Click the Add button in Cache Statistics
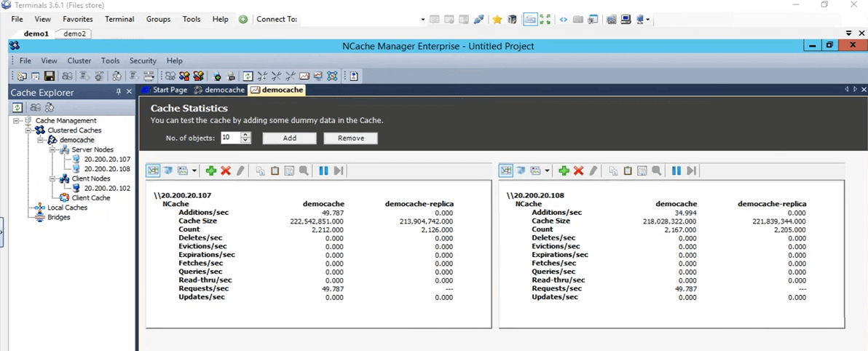This screenshot has height=351, width=868. click(290, 138)
